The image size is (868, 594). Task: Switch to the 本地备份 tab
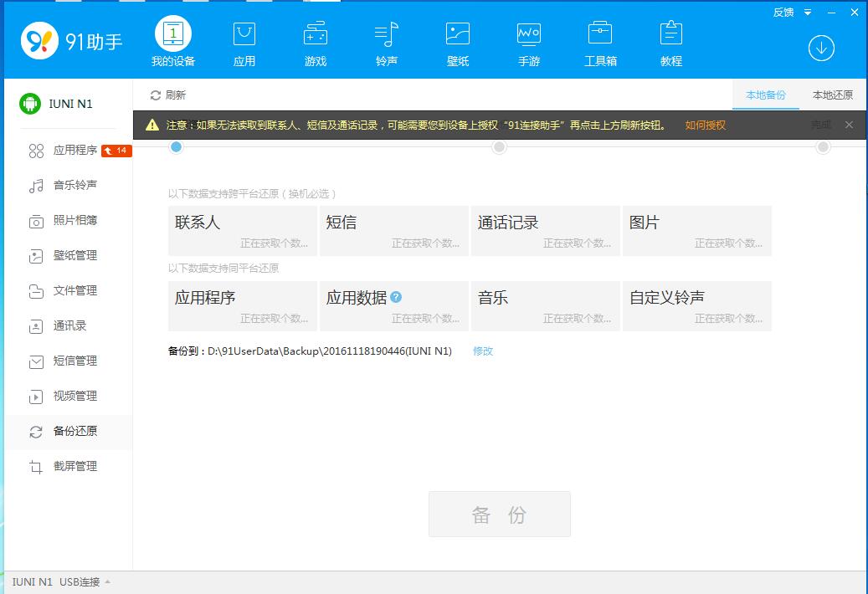[x=765, y=95]
